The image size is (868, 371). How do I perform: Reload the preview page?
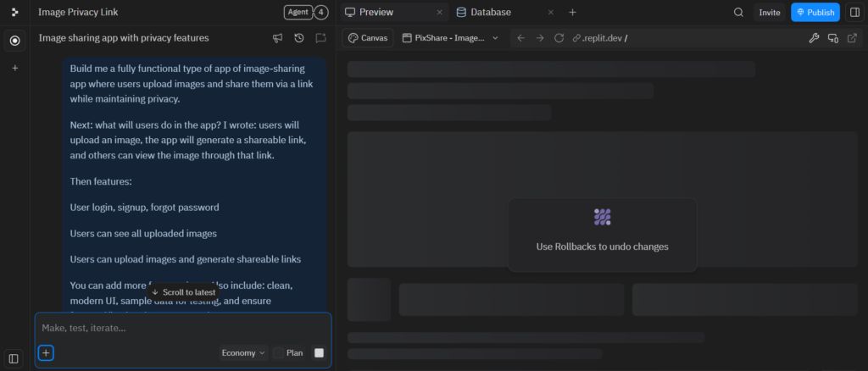[x=559, y=38]
